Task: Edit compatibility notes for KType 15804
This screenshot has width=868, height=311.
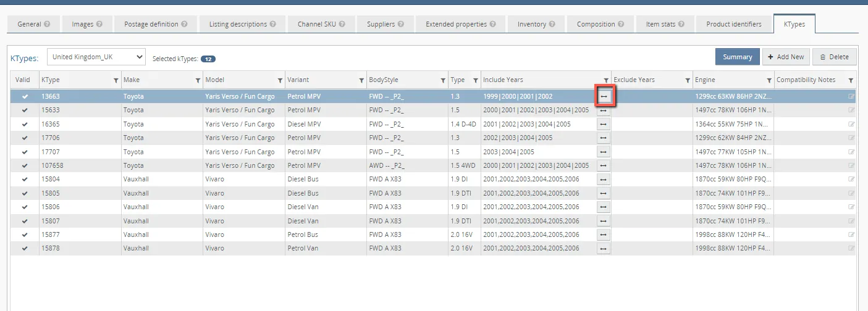Action: (x=851, y=179)
